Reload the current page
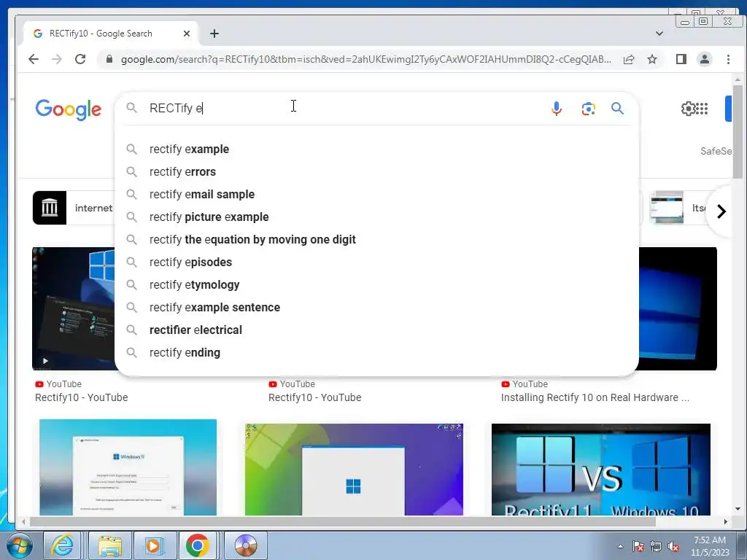This screenshot has height=560, width=747. coord(80,59)
